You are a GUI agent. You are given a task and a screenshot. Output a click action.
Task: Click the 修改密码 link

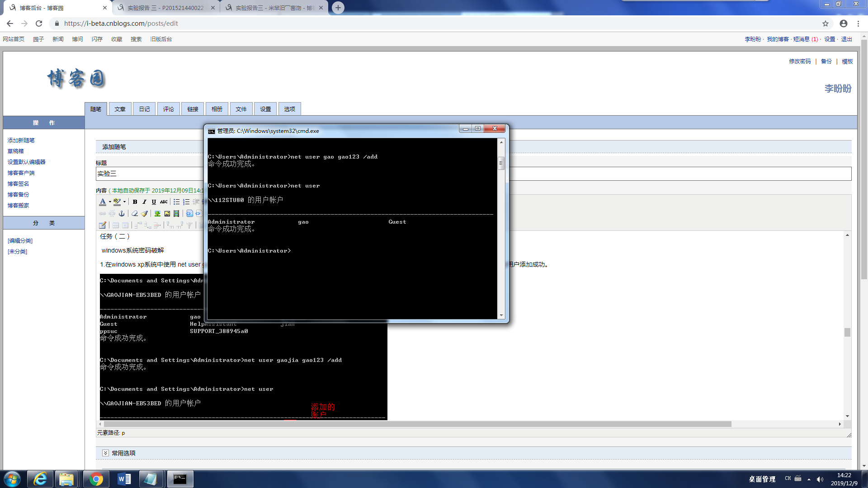point(800,61)
